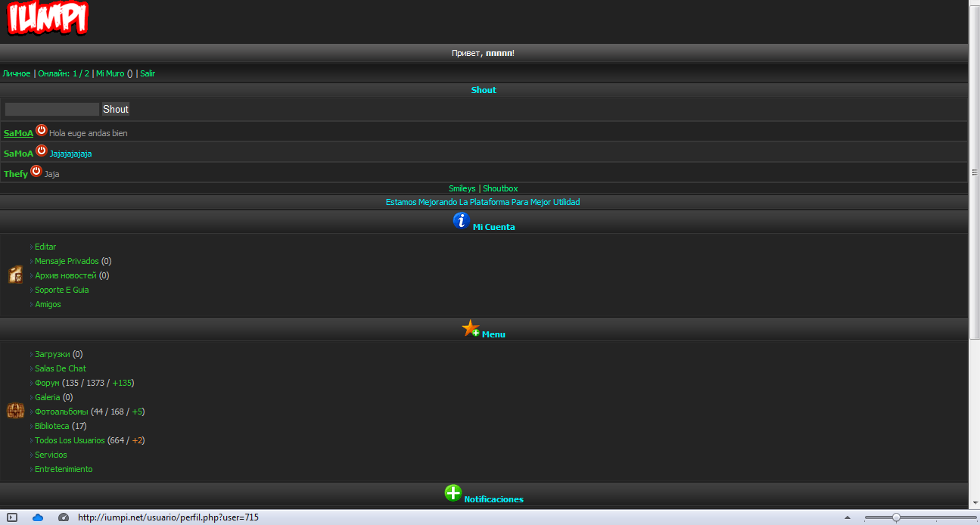Open the Mi Muro link
Screen dimensions: 980x525
pos(110,74)
